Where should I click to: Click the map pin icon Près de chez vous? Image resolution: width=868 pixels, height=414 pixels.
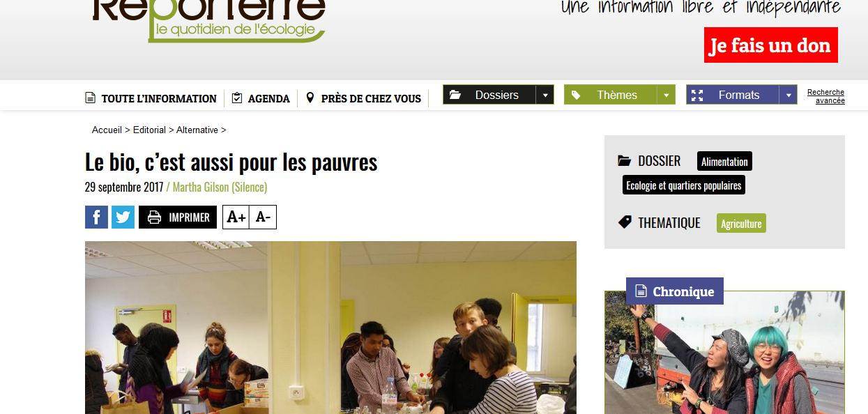coord(310,98)
